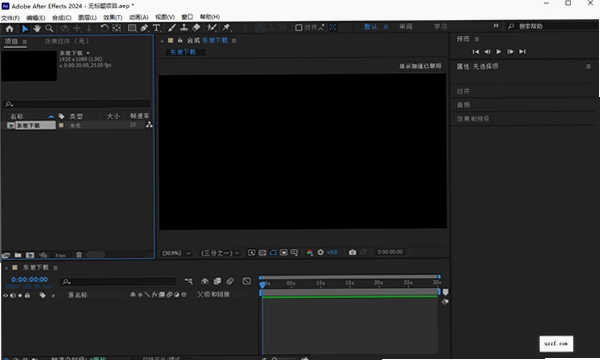Open the 图层(L) menu
The width and height of the screenshot is (600, 360).
[87, 18]
